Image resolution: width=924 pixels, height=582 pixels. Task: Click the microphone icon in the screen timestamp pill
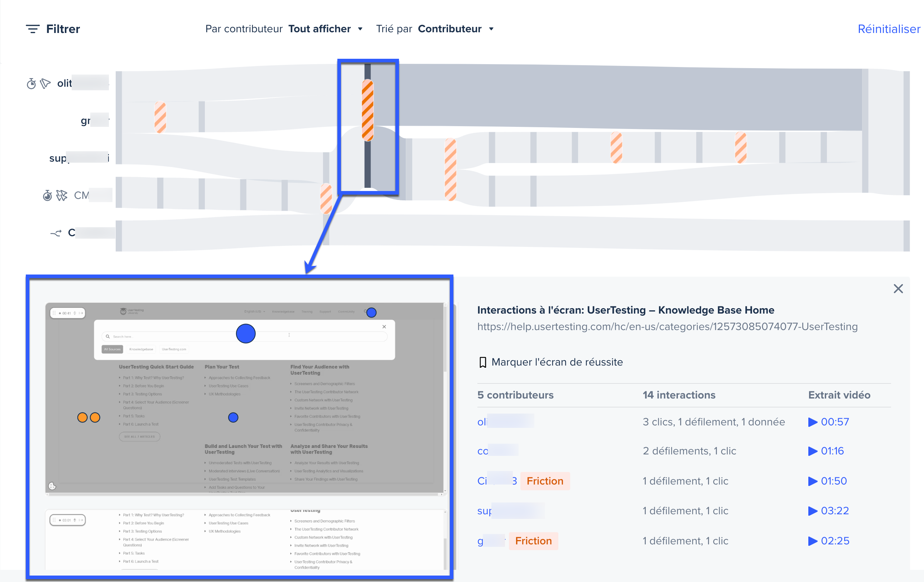75,313
